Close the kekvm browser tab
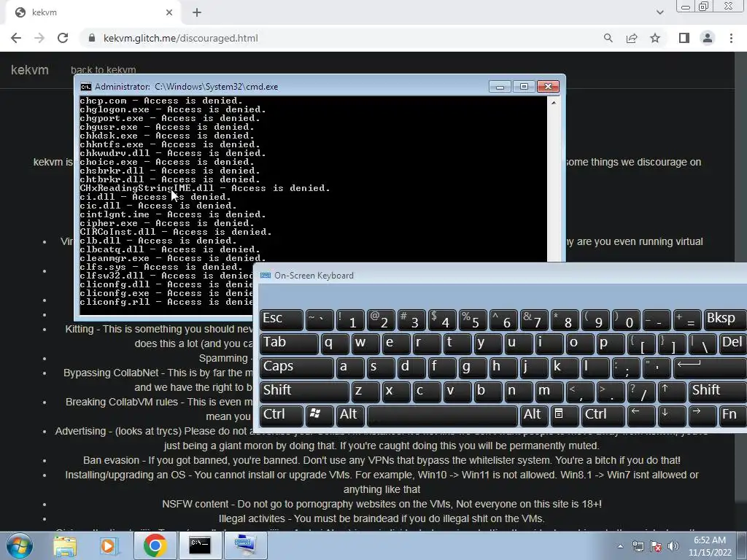This screenshot has height=560, width=747. click(x=169, y=12)
